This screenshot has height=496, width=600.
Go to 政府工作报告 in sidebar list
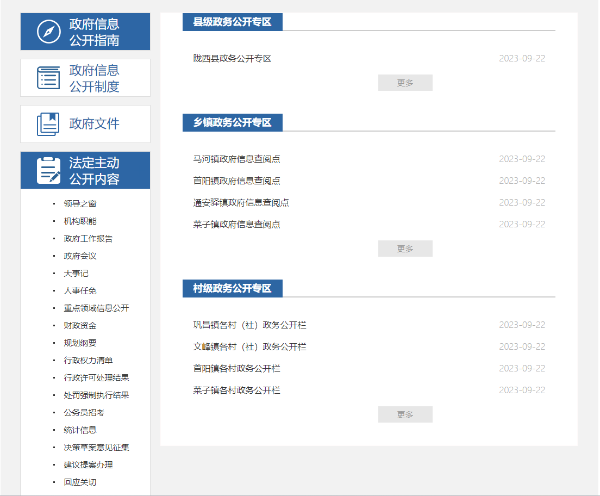(x=88, y=239)
